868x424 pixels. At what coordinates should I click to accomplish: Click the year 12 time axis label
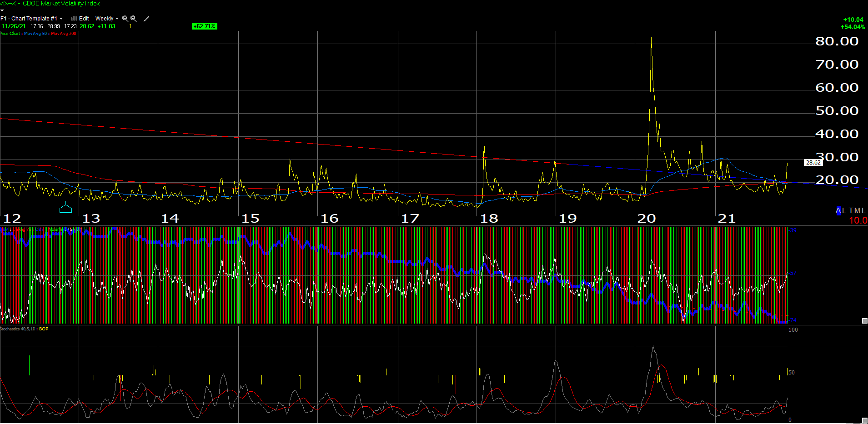click(12, 219)
